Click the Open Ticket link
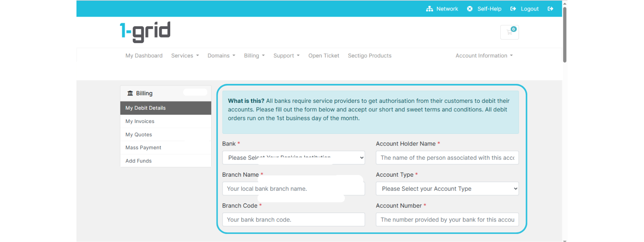This screenshot has width=644, height=242. tap(324, 56)
